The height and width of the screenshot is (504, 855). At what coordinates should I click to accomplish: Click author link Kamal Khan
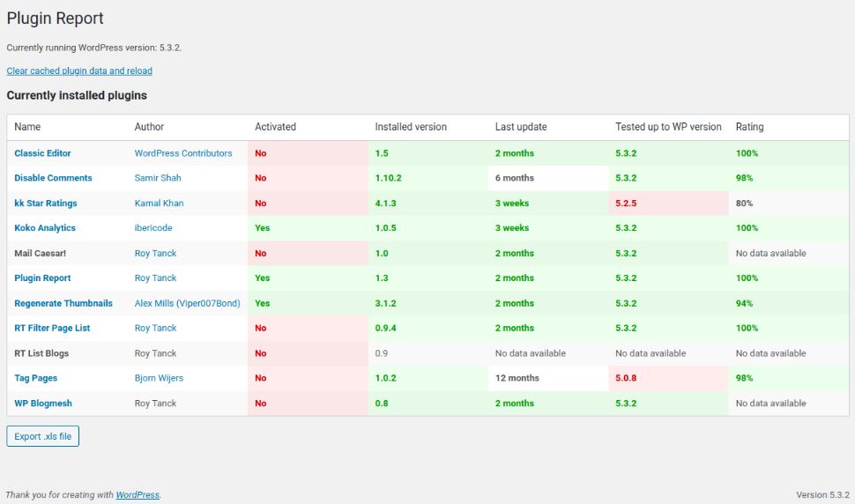[159, 204]
